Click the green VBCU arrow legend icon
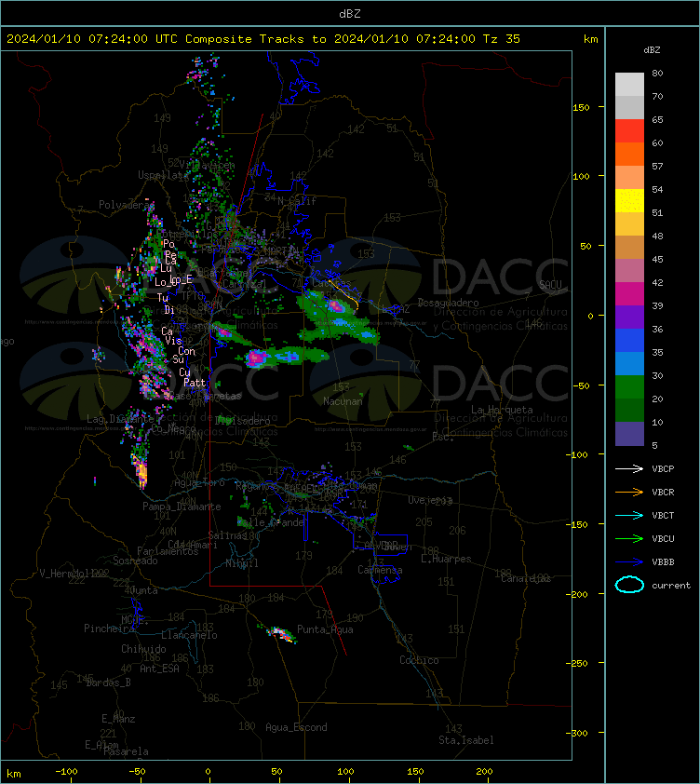This screenshot has height=784, width=700. [x=629, y=538]
